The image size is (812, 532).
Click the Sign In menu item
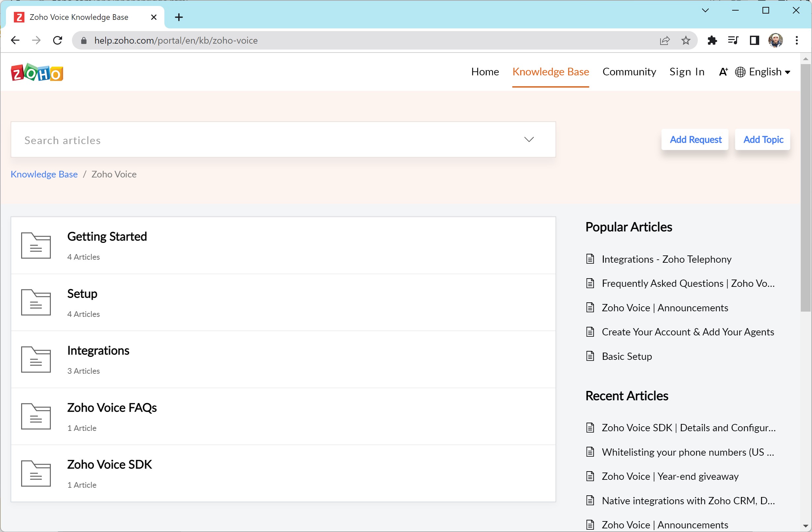pyautogui.click(x=687, y=71)
